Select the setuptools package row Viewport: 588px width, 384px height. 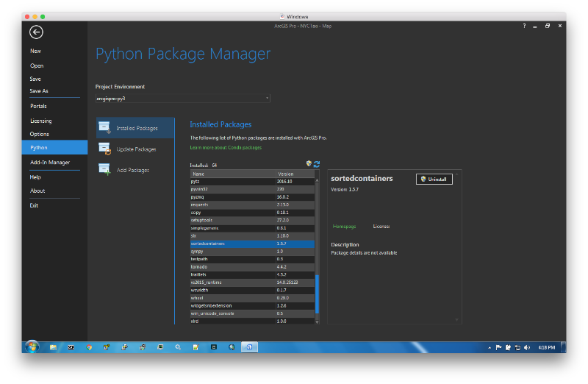[x=252, y=221]
